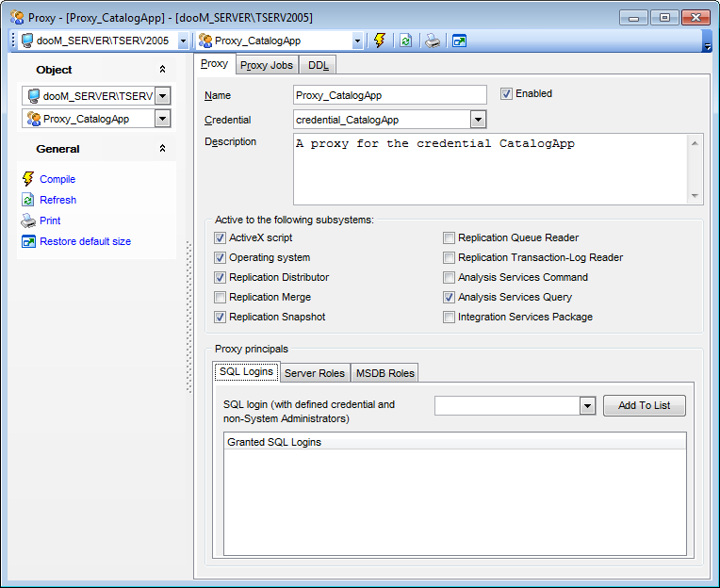Uncheck the ActiveX script subsystem
The width and height of the screenshot is (720, 588).
pos(220,237)
